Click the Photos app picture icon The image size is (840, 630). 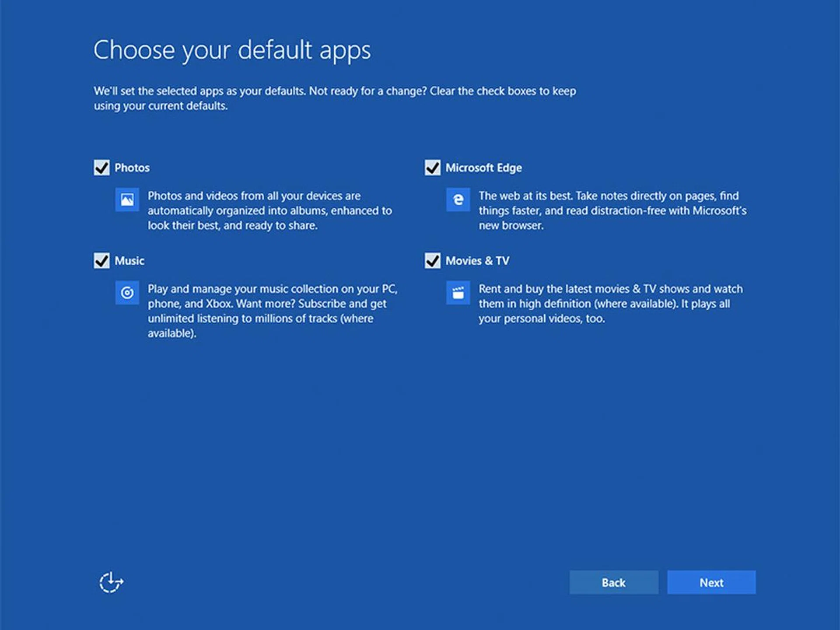coord(127,200)
